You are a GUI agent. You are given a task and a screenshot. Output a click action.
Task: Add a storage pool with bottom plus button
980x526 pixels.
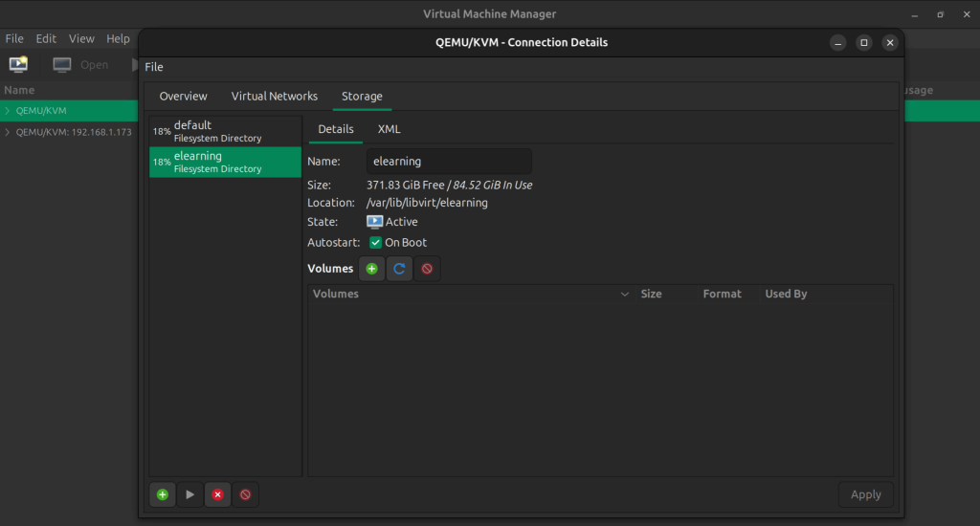163,494
